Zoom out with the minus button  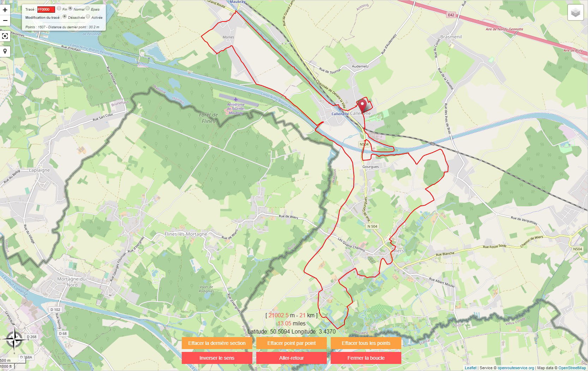click(x=5, y=20)
